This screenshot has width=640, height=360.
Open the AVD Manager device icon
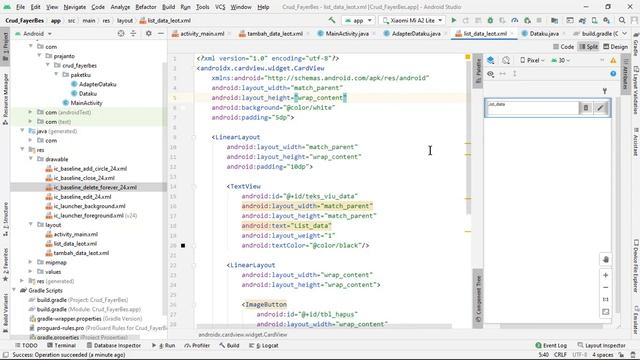594,20
